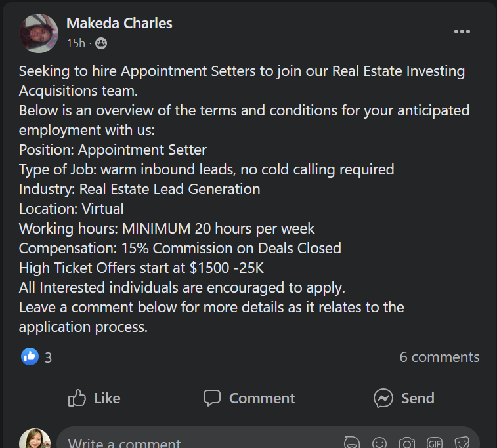This screenshot has width=497, height=448.
Task: Attach a photo using the camera icon
Action: click(407, 442)
